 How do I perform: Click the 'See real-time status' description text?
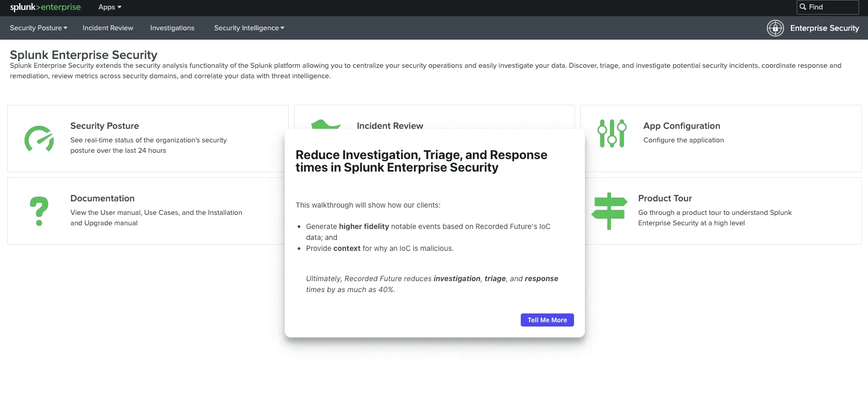pyautogui.click(x=149, y=146)
